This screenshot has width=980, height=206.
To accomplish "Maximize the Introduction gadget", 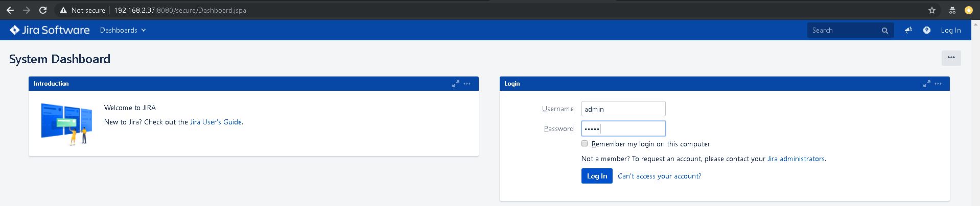I will [455, 84].
